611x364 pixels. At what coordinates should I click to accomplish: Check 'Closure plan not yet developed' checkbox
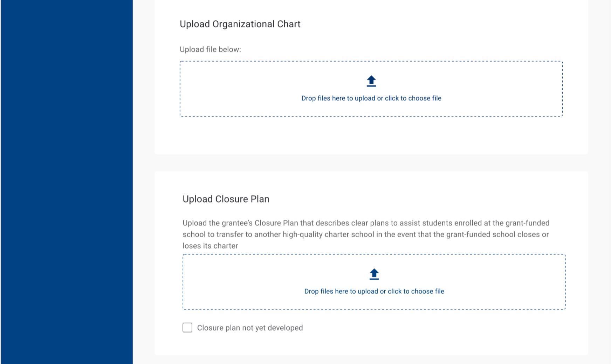(x=187, y=328)
